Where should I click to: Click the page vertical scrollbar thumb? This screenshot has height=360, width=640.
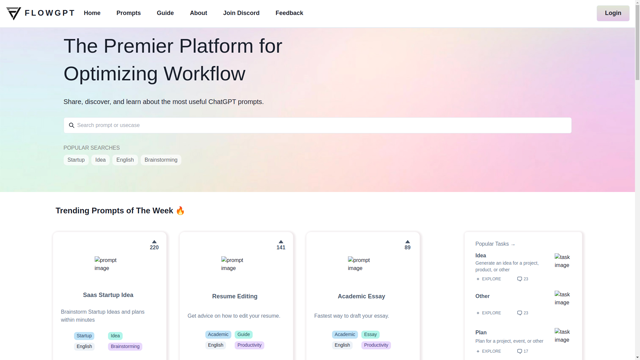coord(637,41)
